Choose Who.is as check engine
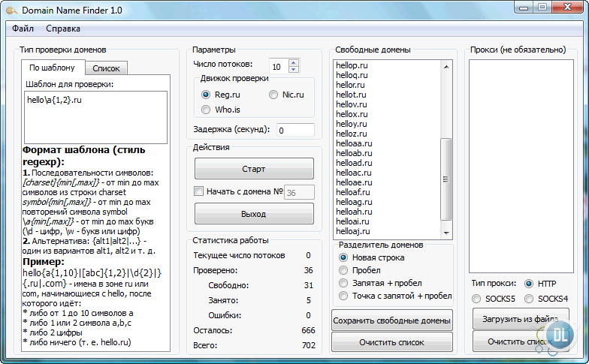Screen dimensions: 589x364 [x=207, y=110]
